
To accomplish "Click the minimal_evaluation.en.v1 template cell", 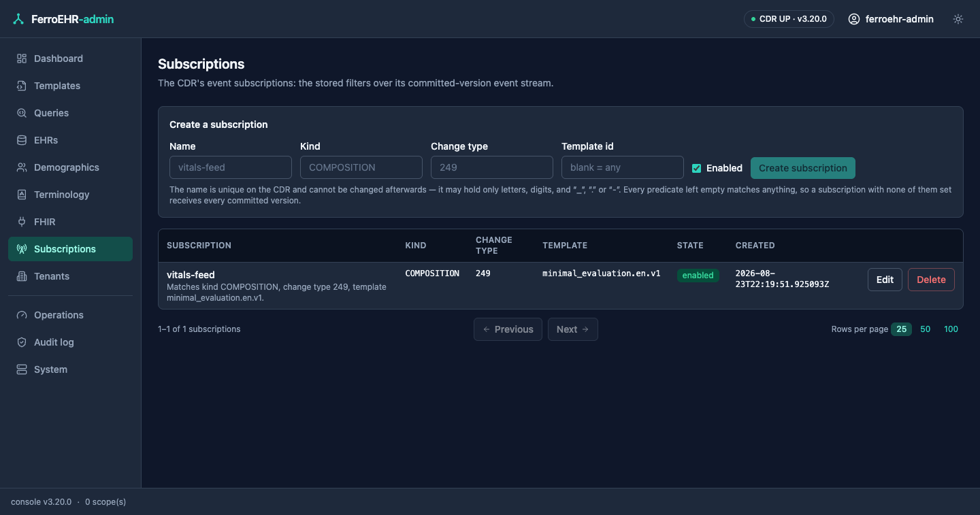I will point(602,273).
